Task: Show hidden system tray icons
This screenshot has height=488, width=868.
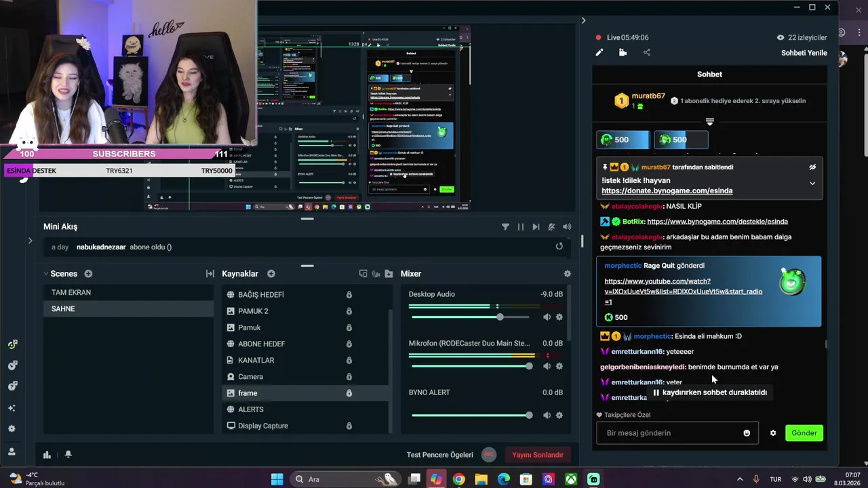Action: click(x=740, y=479)
